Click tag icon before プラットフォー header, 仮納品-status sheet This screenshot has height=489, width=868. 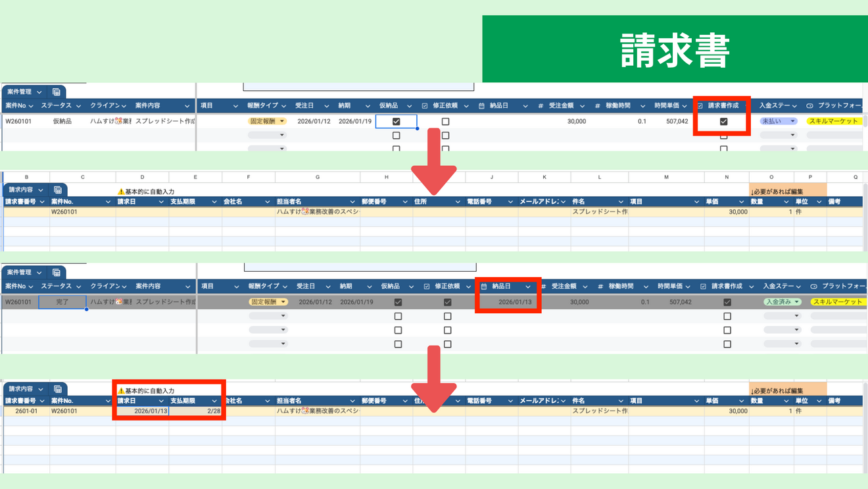809,106
